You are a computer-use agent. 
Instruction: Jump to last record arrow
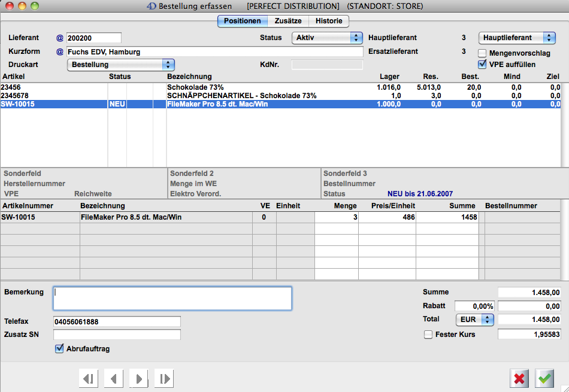pos(164,378)
